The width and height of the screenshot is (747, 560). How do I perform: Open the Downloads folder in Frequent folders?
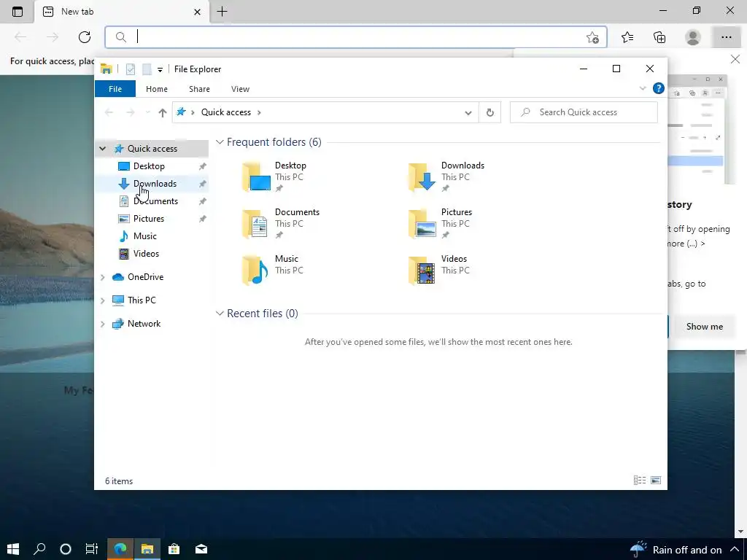click(x=446, y=176)
